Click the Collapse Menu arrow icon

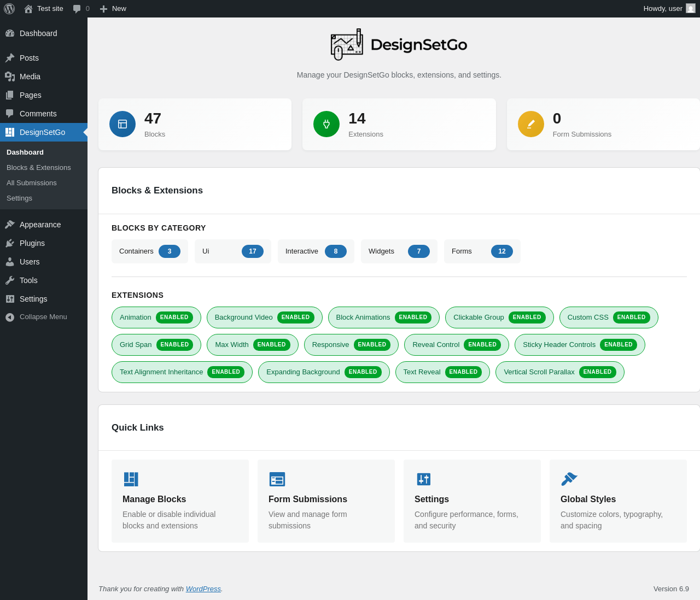point(10,317)
